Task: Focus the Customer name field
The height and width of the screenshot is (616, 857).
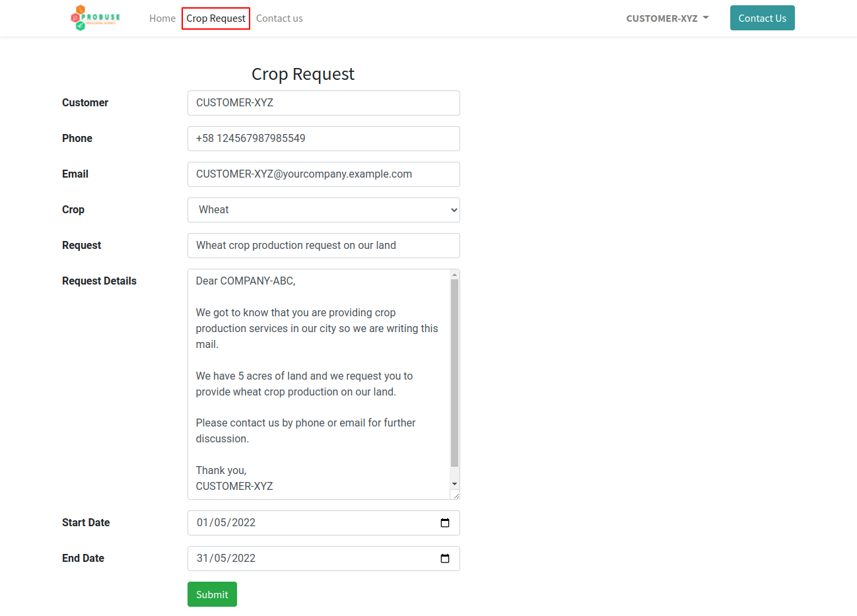Action: [324, 103]
